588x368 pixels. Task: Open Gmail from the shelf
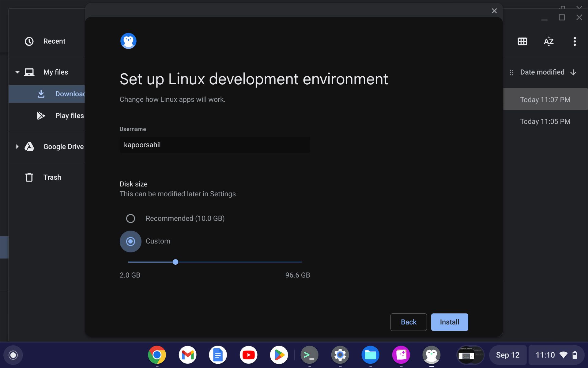(x=187, y=355)
